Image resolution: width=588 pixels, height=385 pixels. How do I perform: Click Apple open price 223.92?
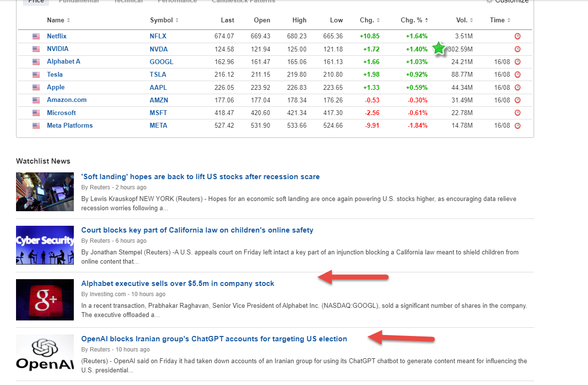[x=260, y=87]
